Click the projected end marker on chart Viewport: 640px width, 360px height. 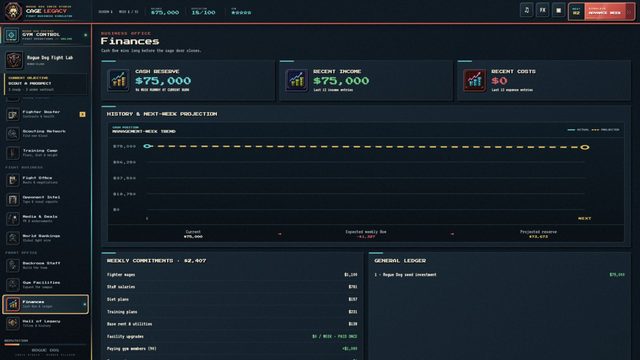[584, 147]
